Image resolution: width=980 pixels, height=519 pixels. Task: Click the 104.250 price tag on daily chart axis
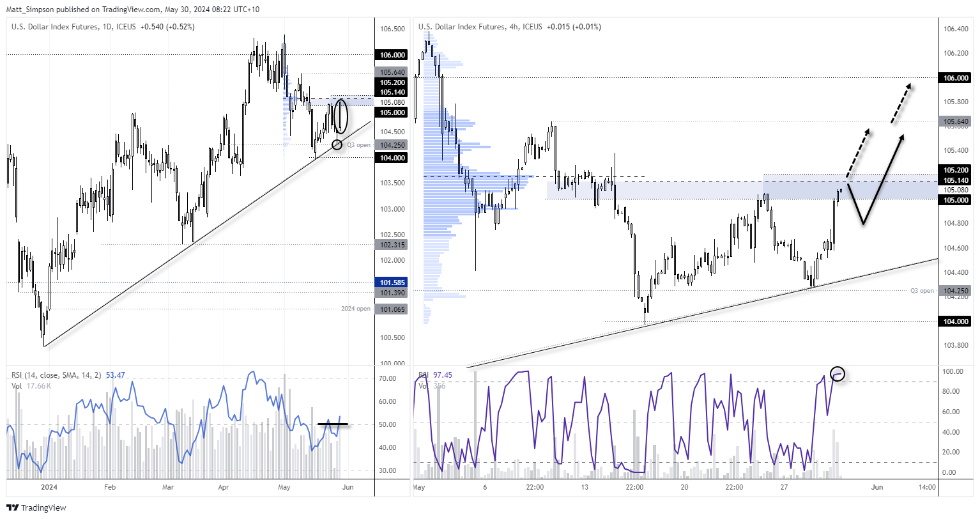pyautogui.click(x=392, y=145)
